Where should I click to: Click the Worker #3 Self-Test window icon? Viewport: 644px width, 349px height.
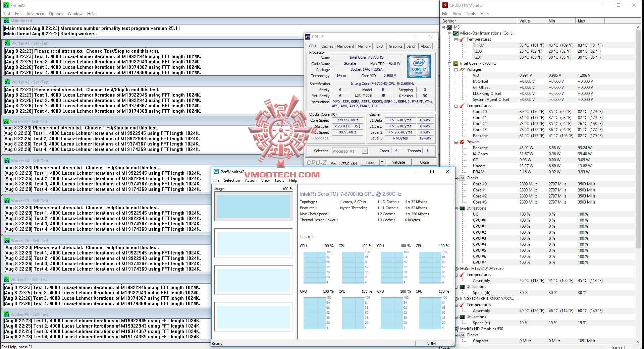pos(6,121)
